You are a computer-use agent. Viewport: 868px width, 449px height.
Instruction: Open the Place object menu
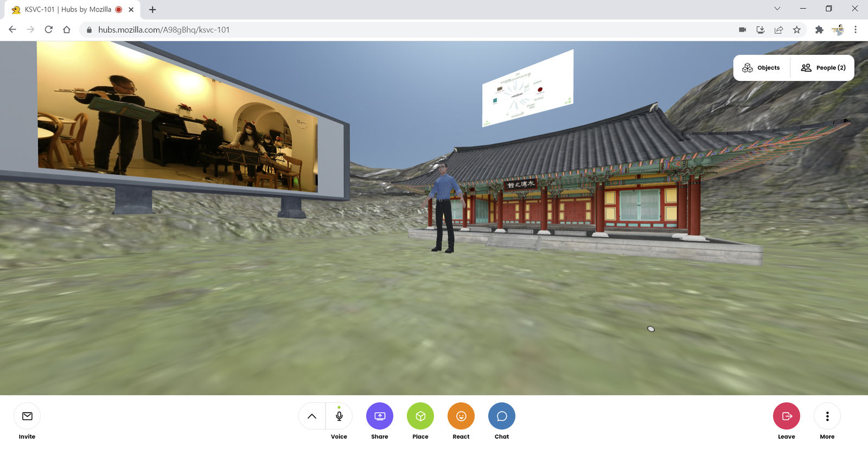point(420,416)
